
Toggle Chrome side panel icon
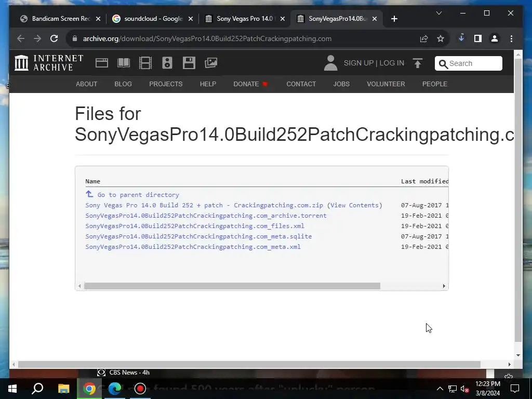tap(478, 38)
